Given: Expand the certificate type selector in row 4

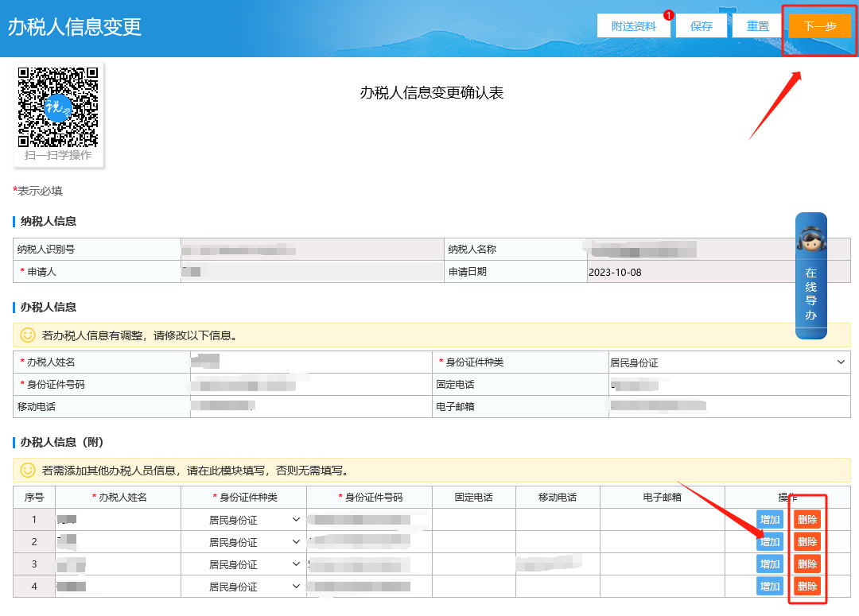Looking at the screenshot, I should [296, 586].
